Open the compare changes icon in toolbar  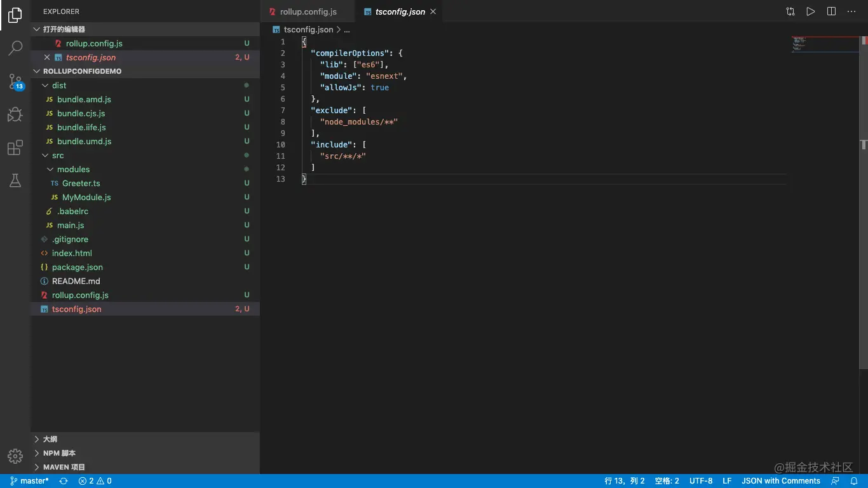790,11
